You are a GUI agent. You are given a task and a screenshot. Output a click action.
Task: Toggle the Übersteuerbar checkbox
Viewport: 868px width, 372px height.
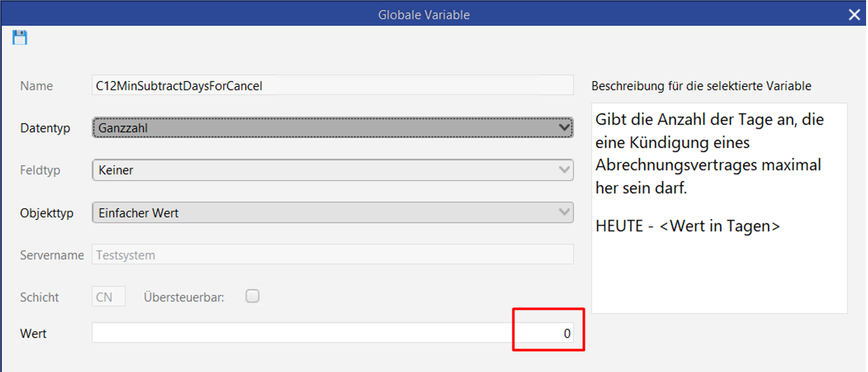coord(253,296)
